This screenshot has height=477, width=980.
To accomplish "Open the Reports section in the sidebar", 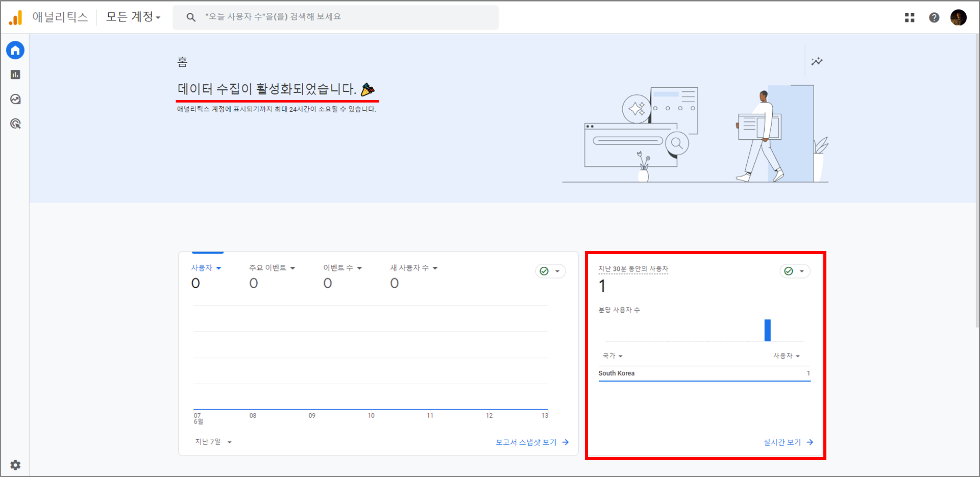I will [15, 74].
